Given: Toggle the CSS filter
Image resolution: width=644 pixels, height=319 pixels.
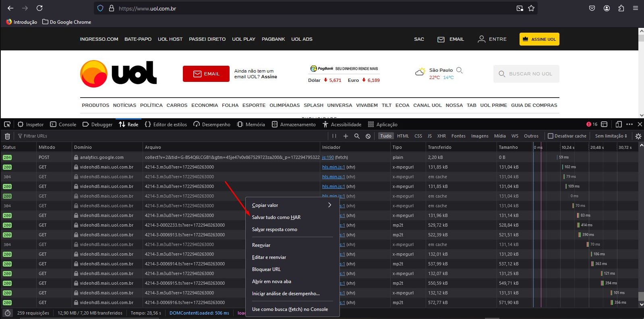Looking at the screenshot, I should point(418,136).
